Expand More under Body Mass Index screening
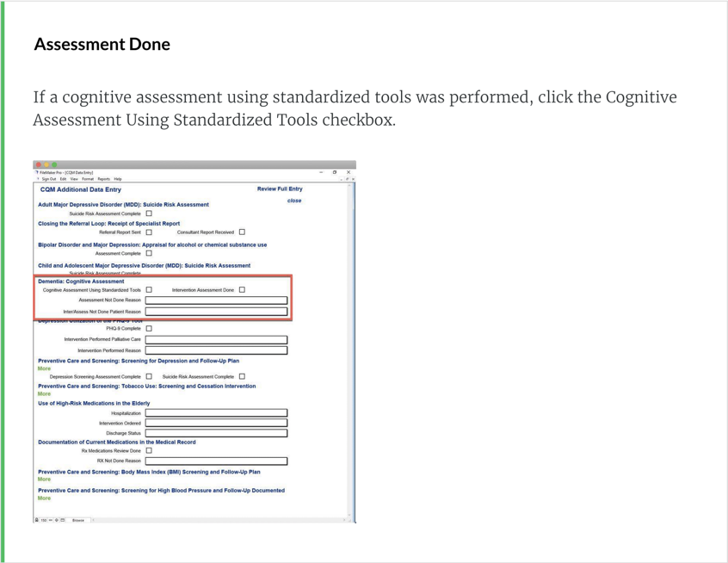The height and width of the screenshot is (563, 728). tap(44, 479)
